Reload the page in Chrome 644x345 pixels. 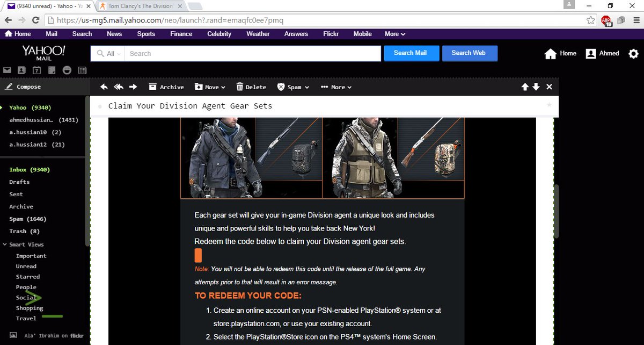35,20
